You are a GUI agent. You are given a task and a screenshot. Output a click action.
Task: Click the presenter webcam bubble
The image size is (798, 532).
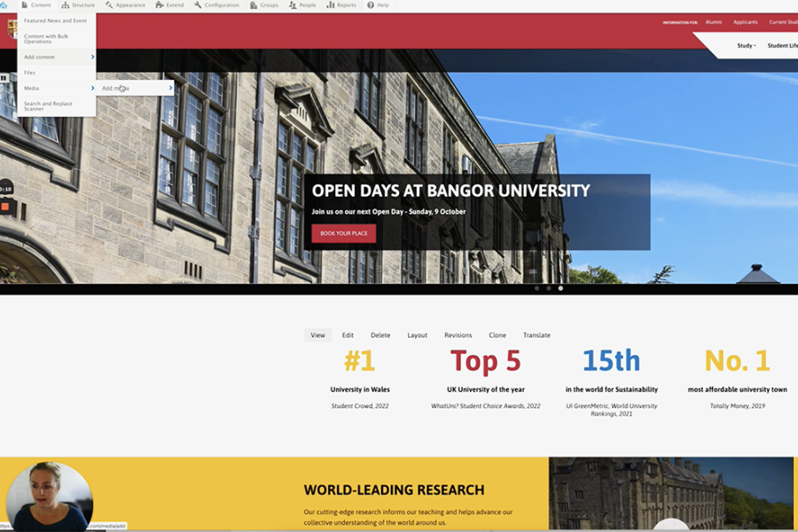pyautogui.click(x=50, y=497)
